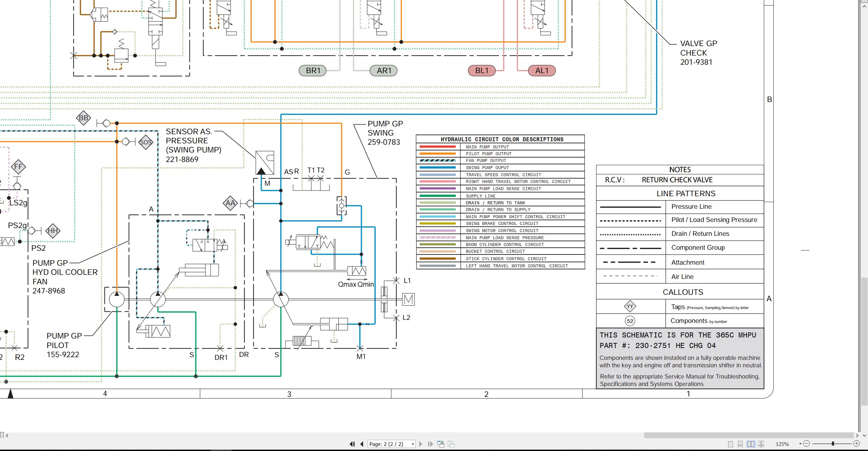The width and height of the screenshot is (868, 451).
Task: Click the AR1 port label
Action: pos(383,70)
